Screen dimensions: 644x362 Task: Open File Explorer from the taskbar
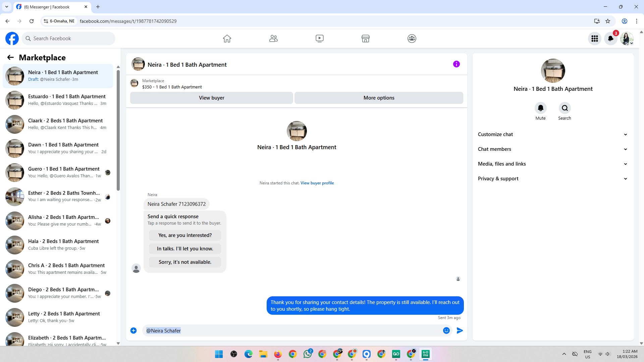click(263, 354)
